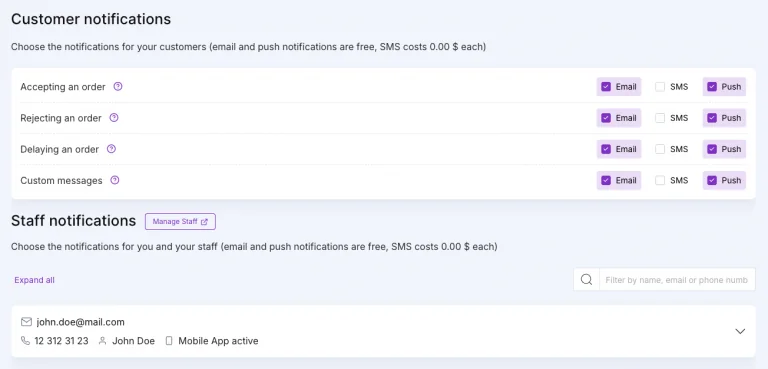Click the Expand all link

(34, 280)
